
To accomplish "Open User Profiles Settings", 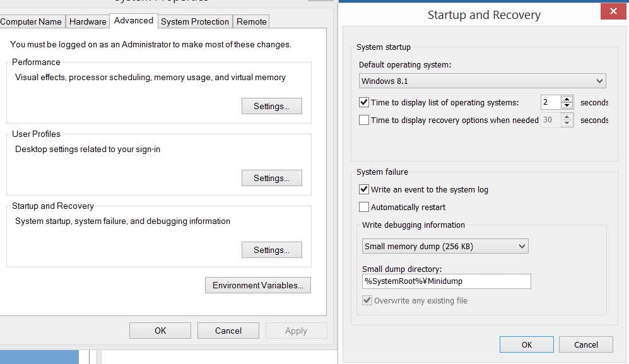I will [x=271, y=178].
